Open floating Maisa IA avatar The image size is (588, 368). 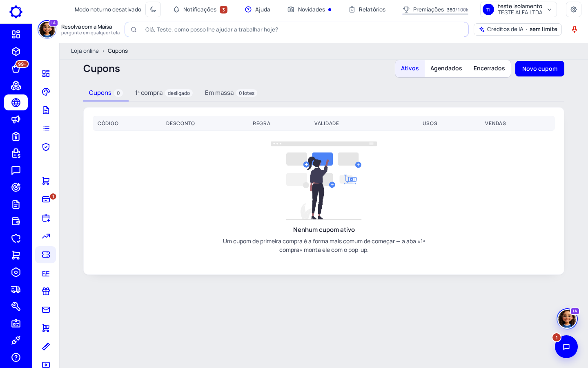pos(567,319)
